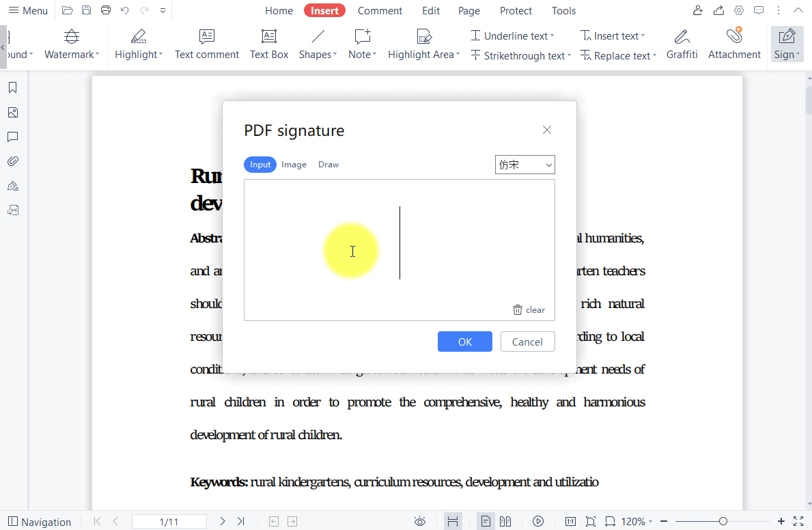Screen dimensions: 812x530
Task: Switch to the Comment ribbon tab
Action: [x=380, y=10]
